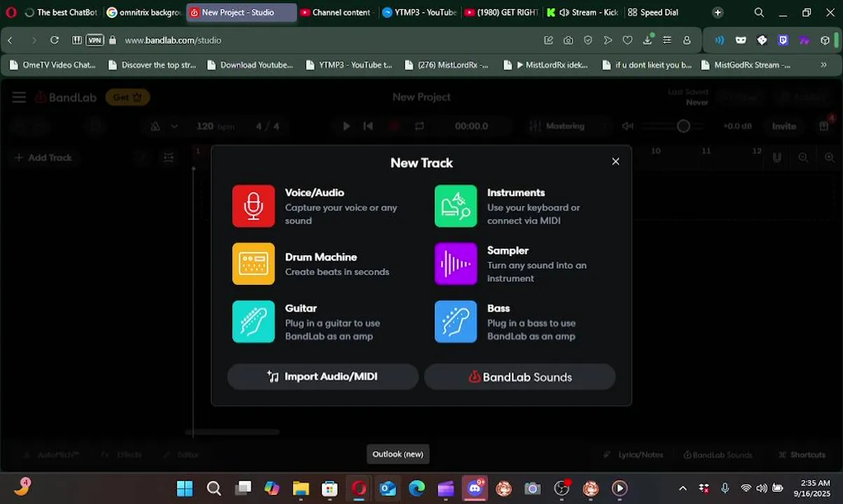This screenshot has height=504, width=843.
Task: Open the Shortcuts panel
Action: 802,455
